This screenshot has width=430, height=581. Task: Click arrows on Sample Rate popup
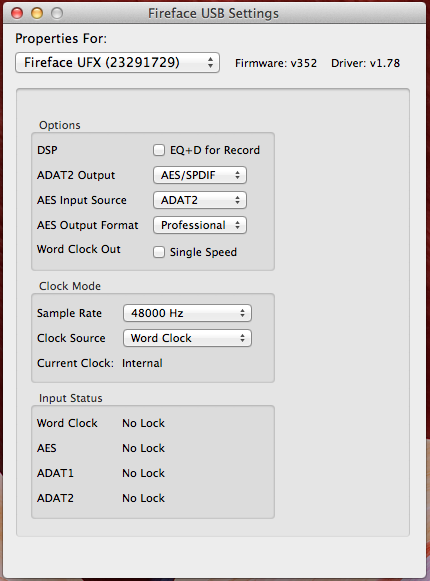(x=242, y=313)
